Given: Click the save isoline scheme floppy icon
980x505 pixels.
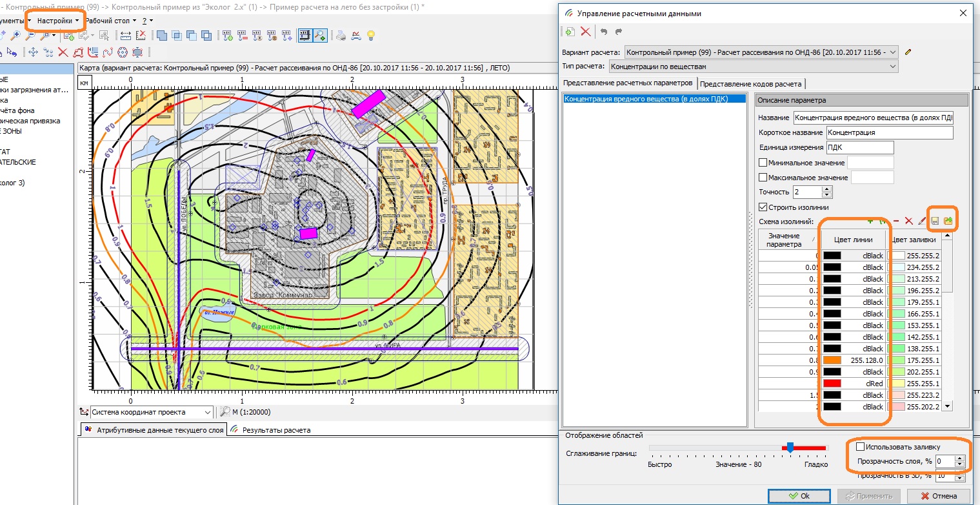Looking at the screenshot, I should point(935,222).
